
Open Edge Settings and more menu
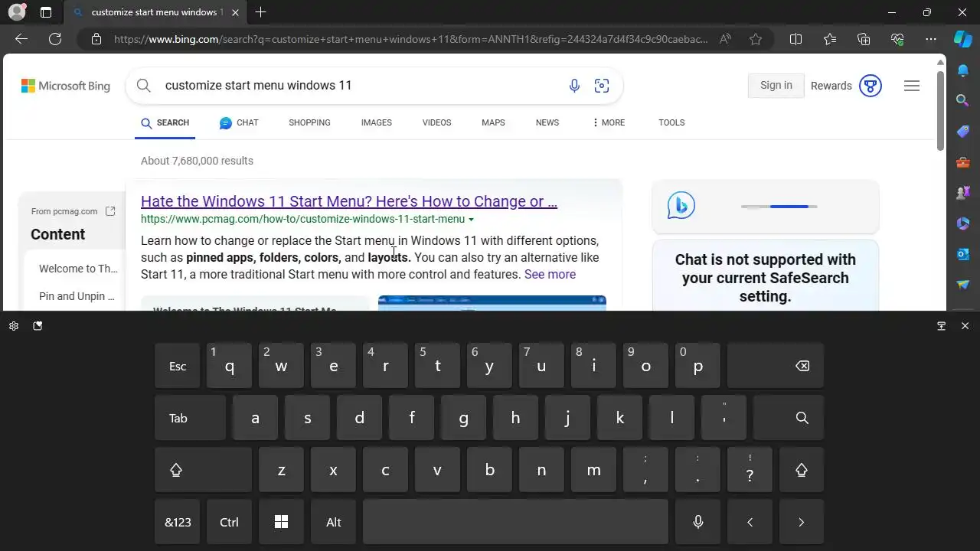931,39
